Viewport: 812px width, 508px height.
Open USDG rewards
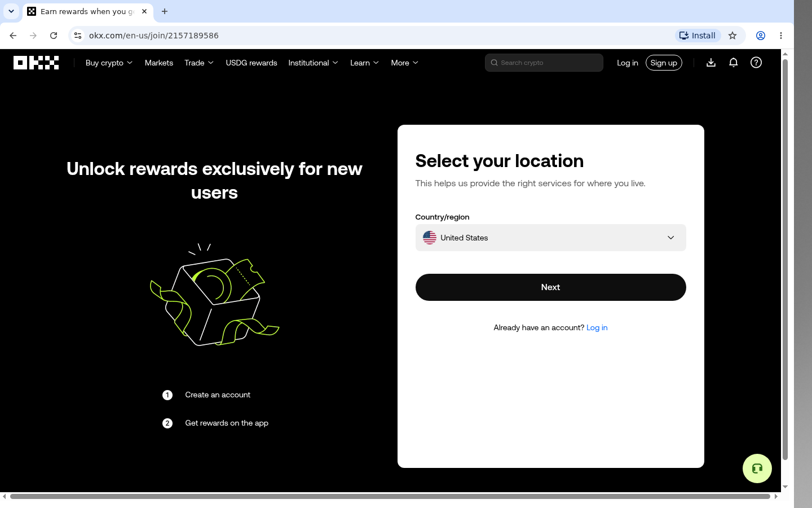tap(251, 63)
